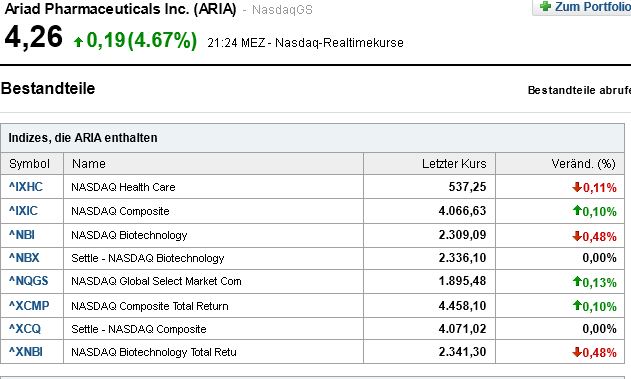Click the red down arrow in NASDAQ Health Care row
Image resolution: width=631 pixels, height=379 pixels.
[577, 187]
